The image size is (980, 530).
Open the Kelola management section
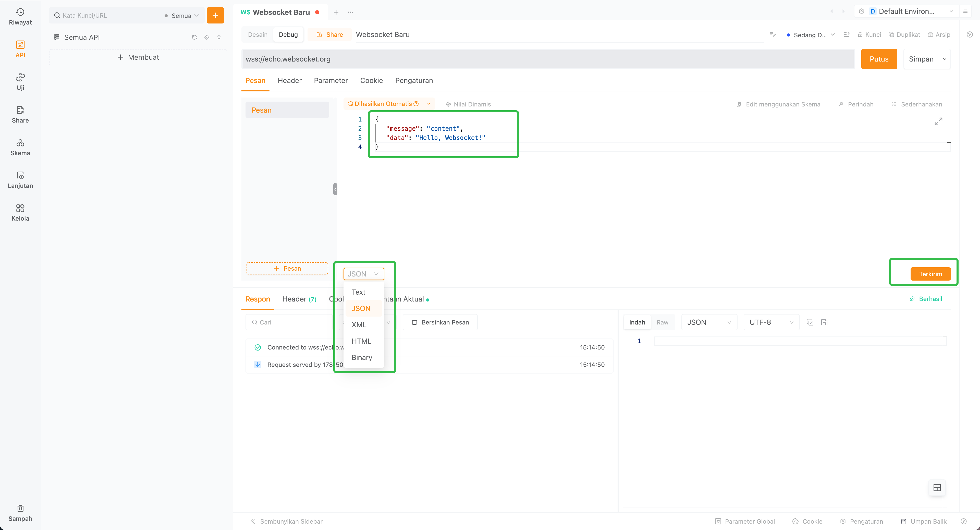tap(20, 213)
